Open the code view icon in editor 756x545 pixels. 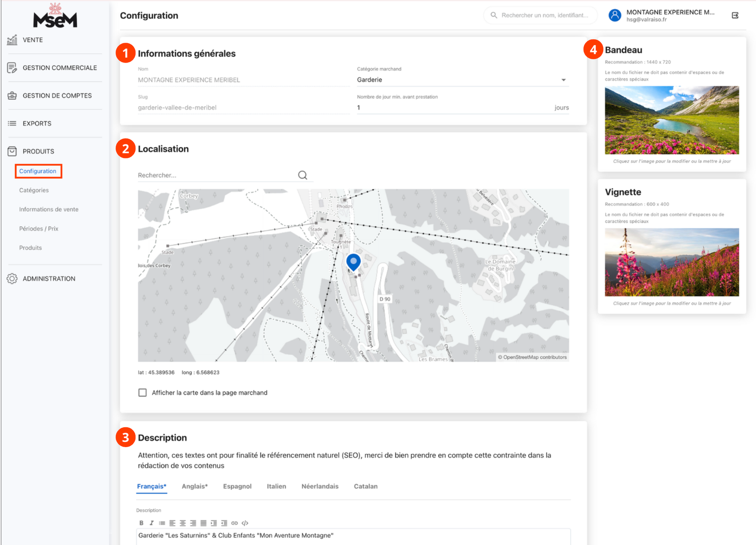(245, 523)
